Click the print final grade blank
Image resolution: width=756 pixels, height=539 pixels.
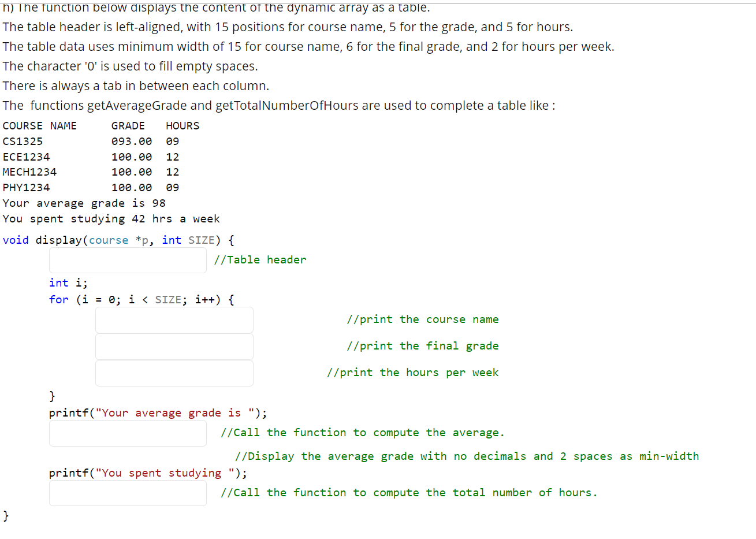[x=173, y=346]
